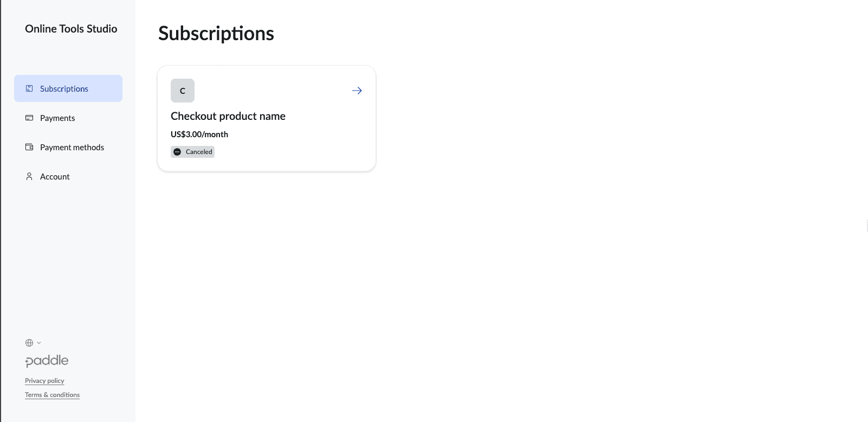This screenshot has width=868, height=422.
Task: Collapse the language picker disclosure arrow
Action: [x=38, y=342]
